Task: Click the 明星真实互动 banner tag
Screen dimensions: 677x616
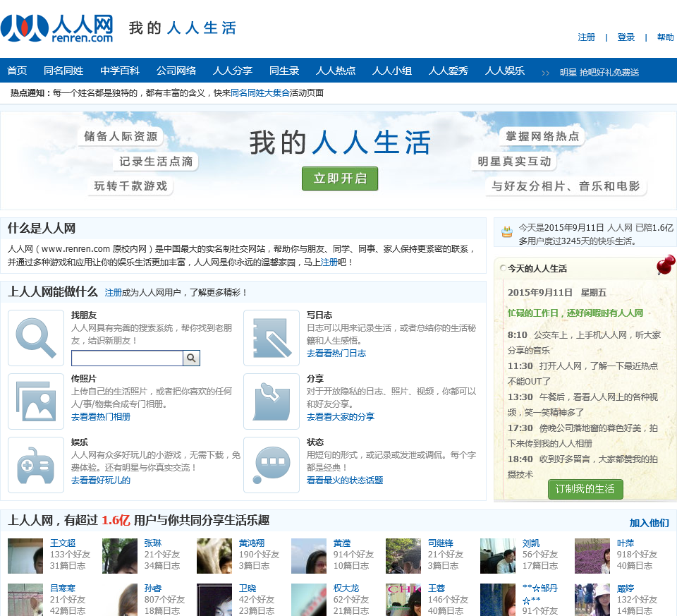Action: click(x=514, y=162)
